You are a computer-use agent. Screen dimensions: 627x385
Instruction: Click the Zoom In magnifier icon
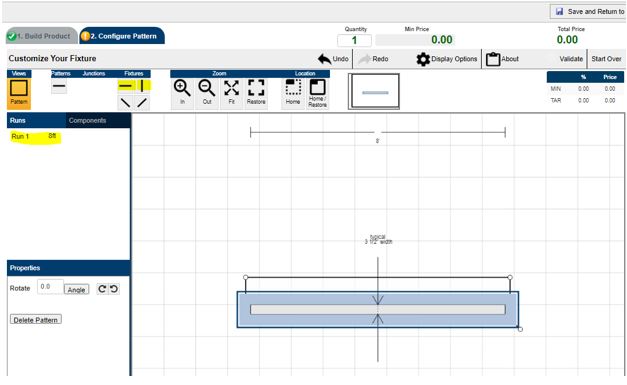point(182,88)
